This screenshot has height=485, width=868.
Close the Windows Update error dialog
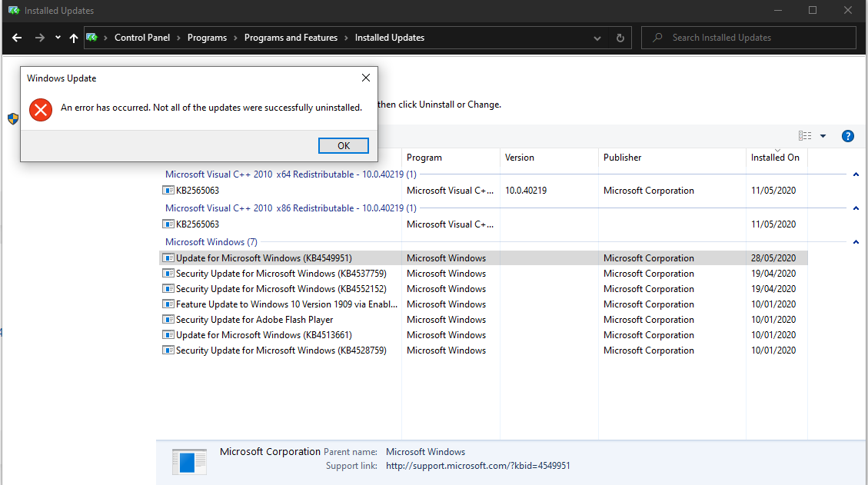366,78
